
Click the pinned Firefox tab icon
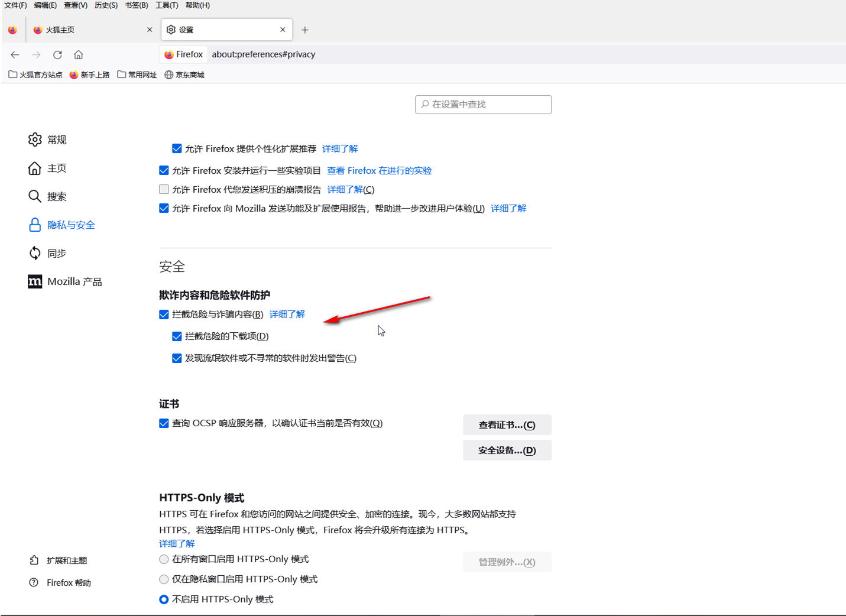point(12,30)
